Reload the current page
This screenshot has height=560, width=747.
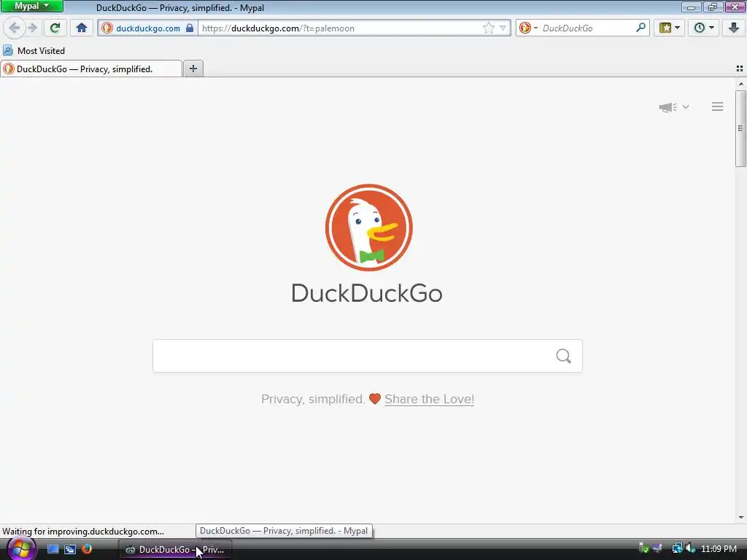click(x=55, y=28)
